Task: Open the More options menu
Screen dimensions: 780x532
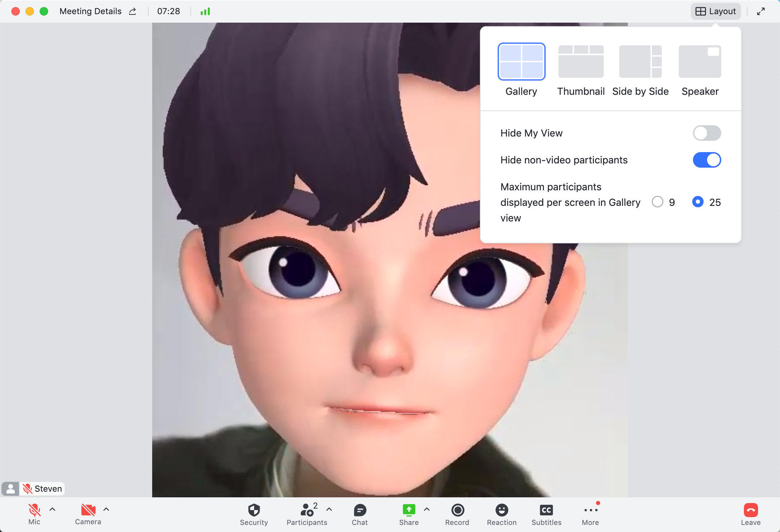Action: pyautogui.click(x=590, y=515)
